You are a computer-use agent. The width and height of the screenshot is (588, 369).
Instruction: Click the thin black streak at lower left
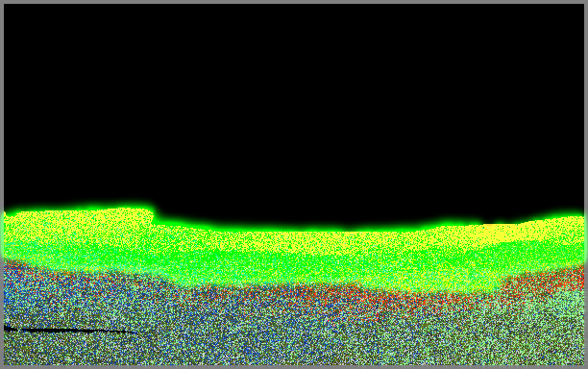pyautogui.click(x=69, y=331)
